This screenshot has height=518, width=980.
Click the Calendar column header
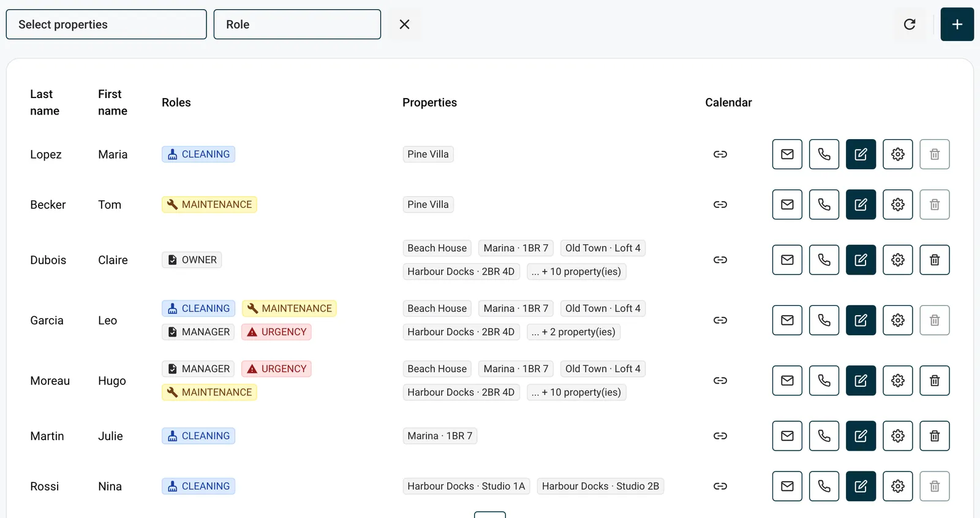[x=728, y=102]
